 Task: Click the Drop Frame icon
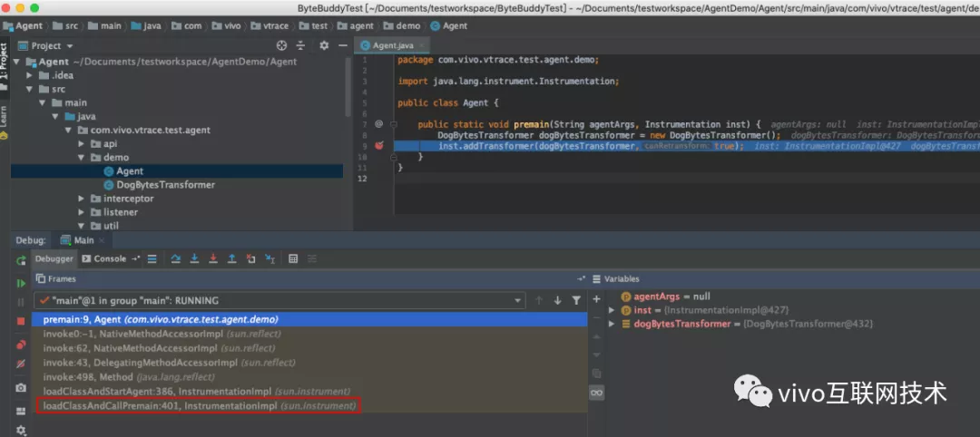250,258
